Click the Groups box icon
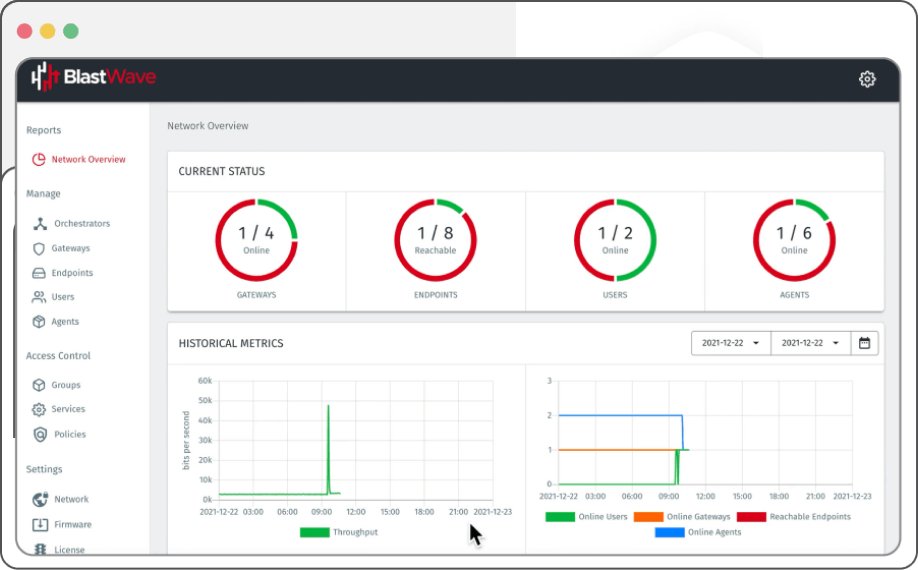The height and width of the screenshot is (570, 918). [x=39, y=385]
